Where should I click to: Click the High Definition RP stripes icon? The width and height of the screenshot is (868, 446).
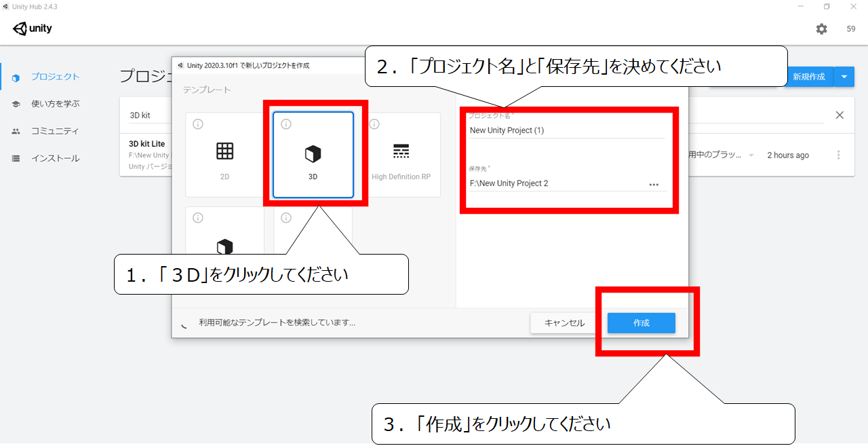pyautogui.click(x=401, y=151)
